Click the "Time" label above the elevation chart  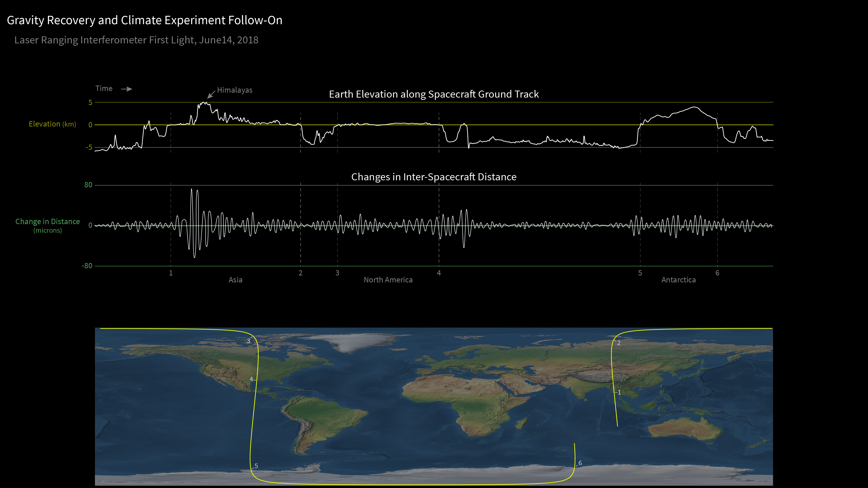click(104, 88)
